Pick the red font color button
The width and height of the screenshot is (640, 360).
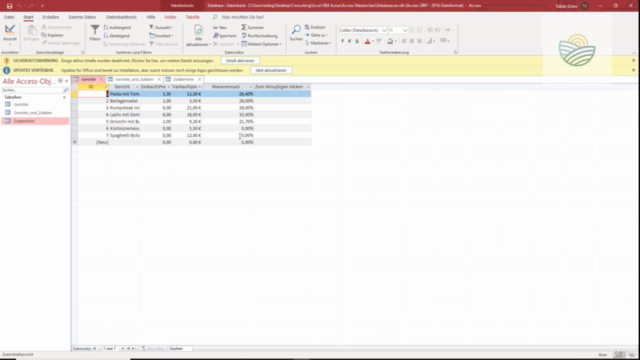pos(367,41)
